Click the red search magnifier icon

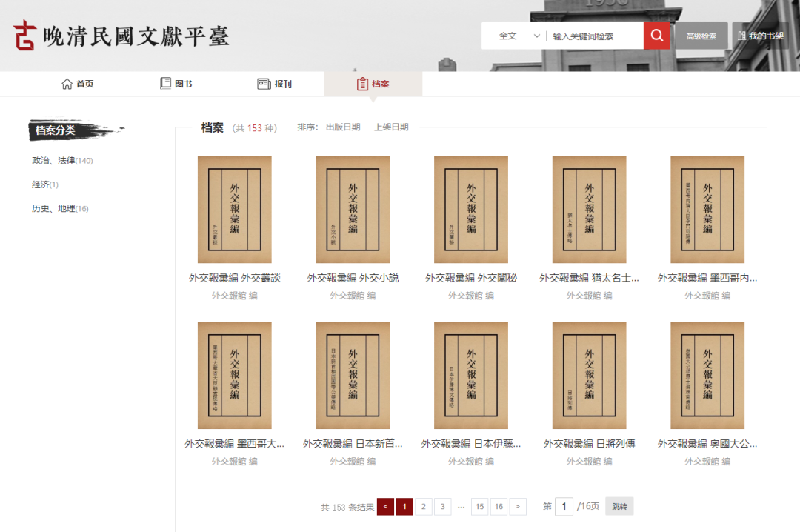656,36
